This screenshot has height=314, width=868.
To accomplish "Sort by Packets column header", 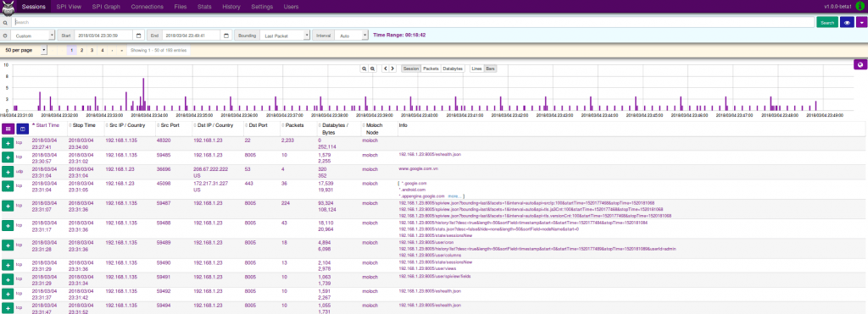I will click(294, 125).
